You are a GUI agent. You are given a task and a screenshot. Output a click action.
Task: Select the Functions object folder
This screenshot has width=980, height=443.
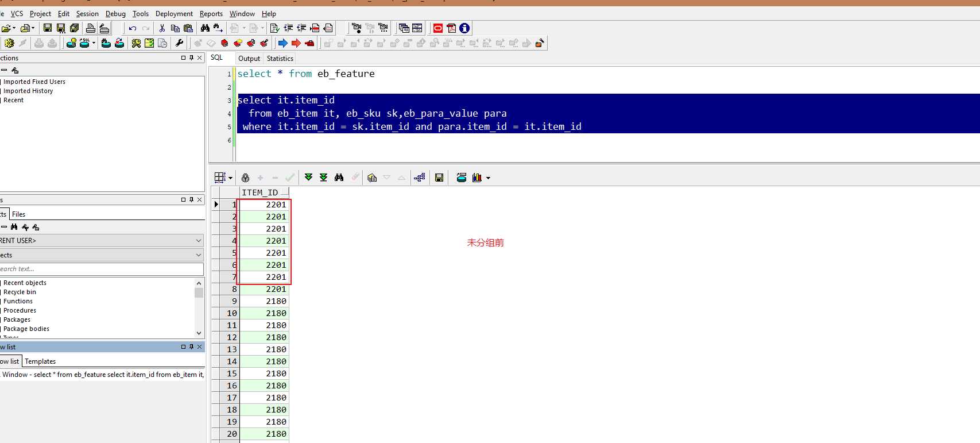18,301
